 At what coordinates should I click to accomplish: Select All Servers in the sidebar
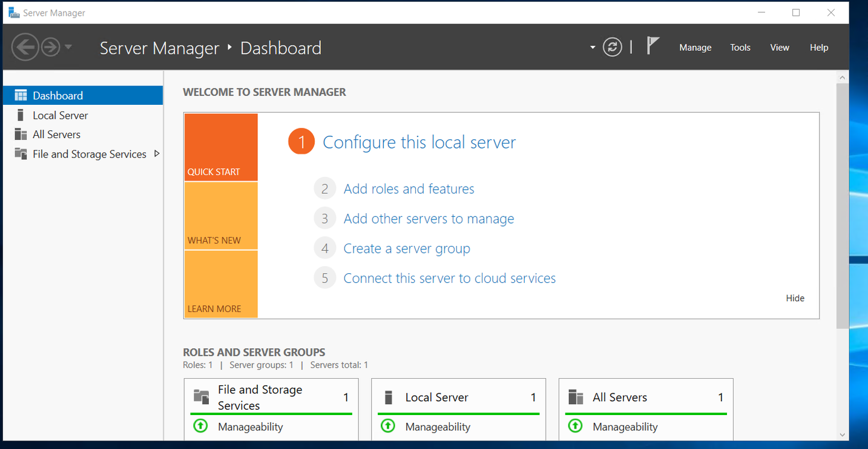click(56, 135)
